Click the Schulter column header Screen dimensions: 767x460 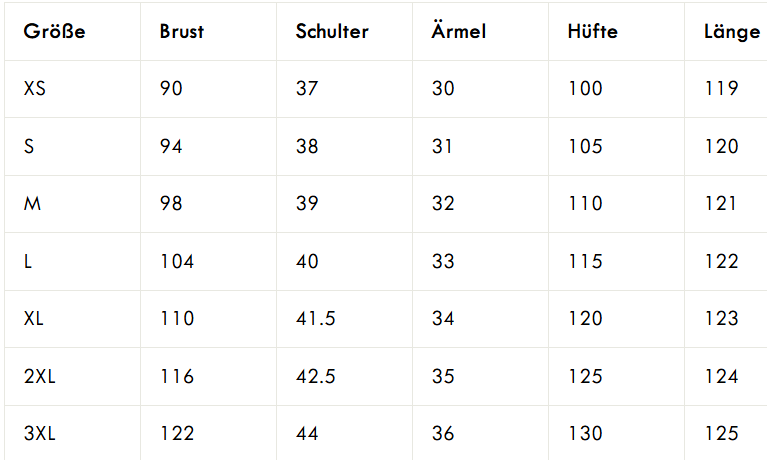point(332,31)
